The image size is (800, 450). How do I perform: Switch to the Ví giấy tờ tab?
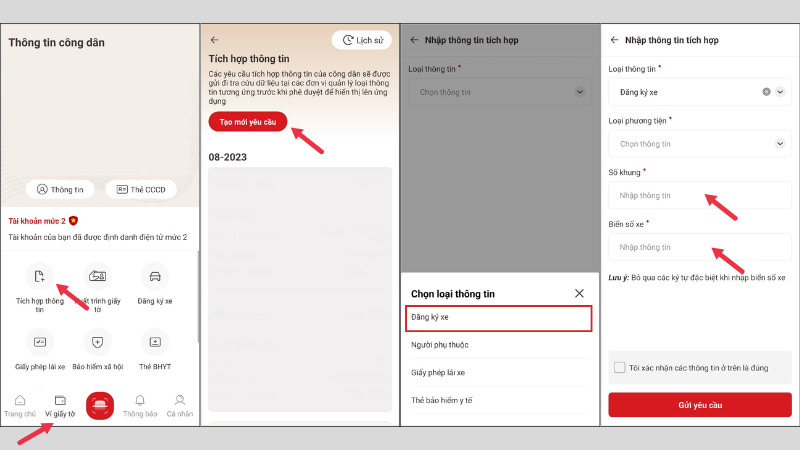pos(60,404)
